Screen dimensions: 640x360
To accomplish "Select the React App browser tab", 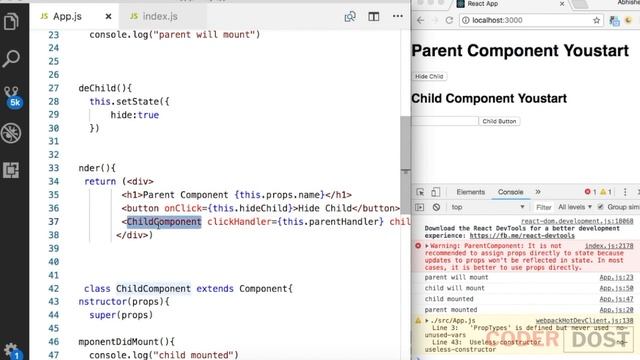I will (510, 4).
